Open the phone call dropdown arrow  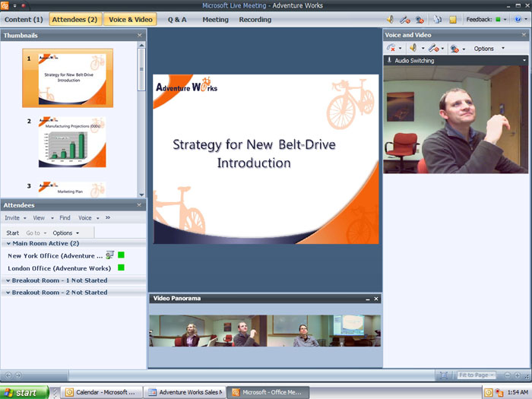click(x=400, y=49)
